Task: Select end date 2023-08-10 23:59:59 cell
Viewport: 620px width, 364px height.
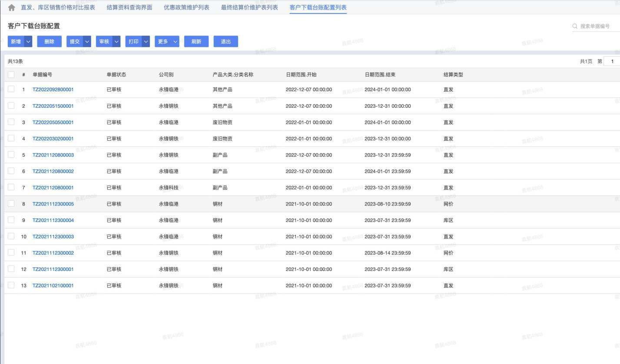Action: click(388, 204)
